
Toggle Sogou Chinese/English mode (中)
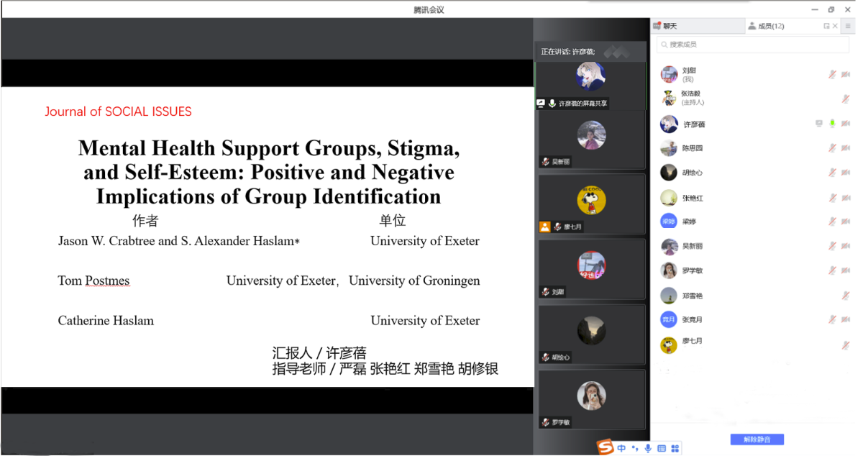point(621,449)
